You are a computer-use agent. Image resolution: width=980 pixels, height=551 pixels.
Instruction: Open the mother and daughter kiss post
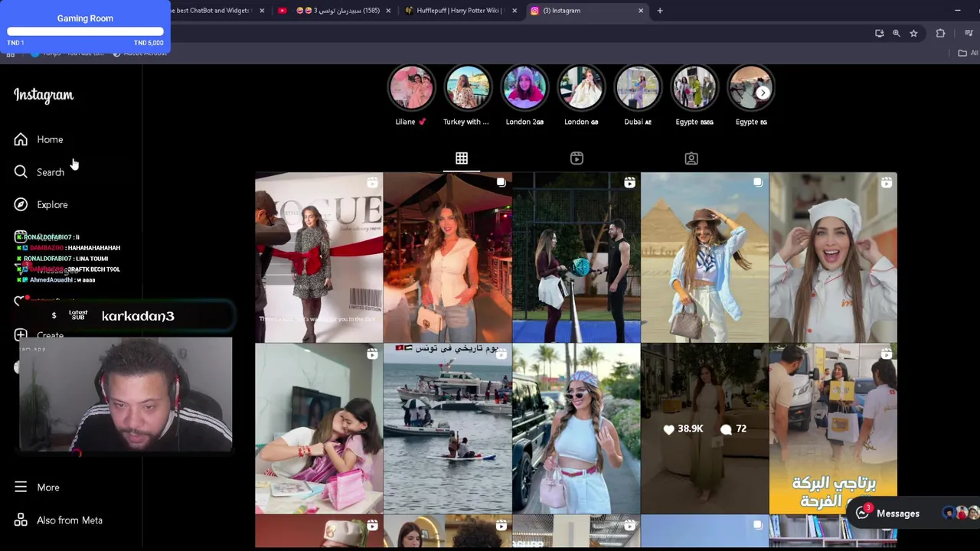tap(318, 429)
